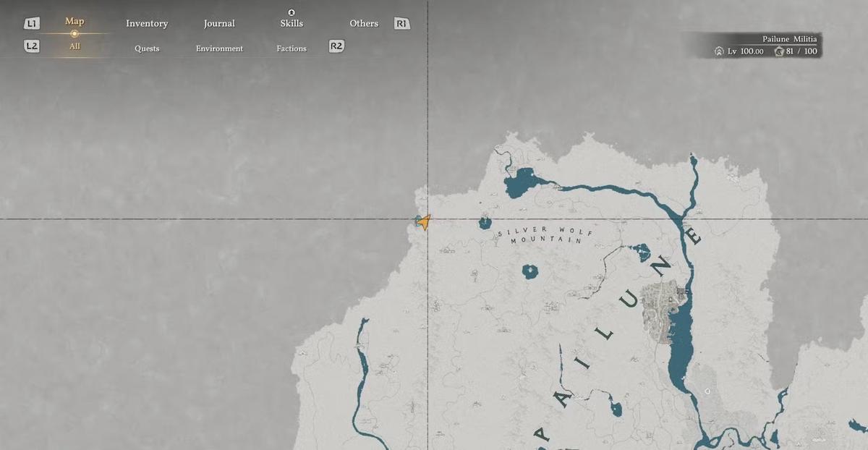Click the orange player arrow marker
The height and width of the screenshot is (450, 868).
[424, 222]
